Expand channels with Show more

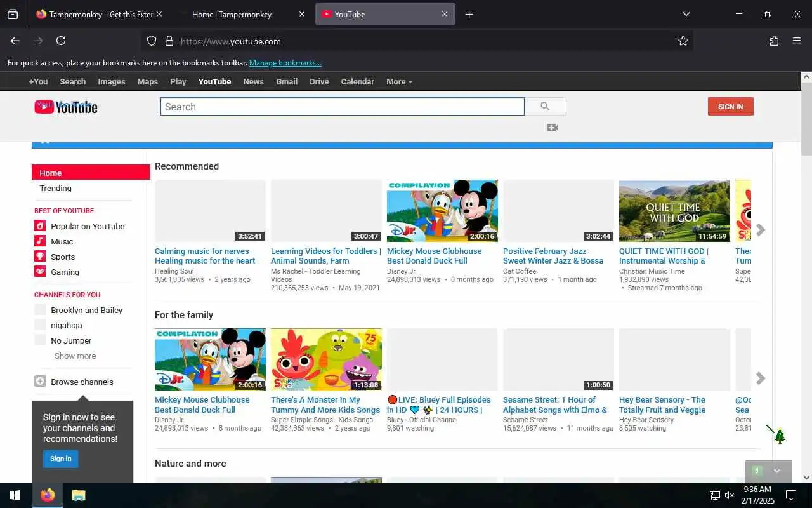coord(75,356)
